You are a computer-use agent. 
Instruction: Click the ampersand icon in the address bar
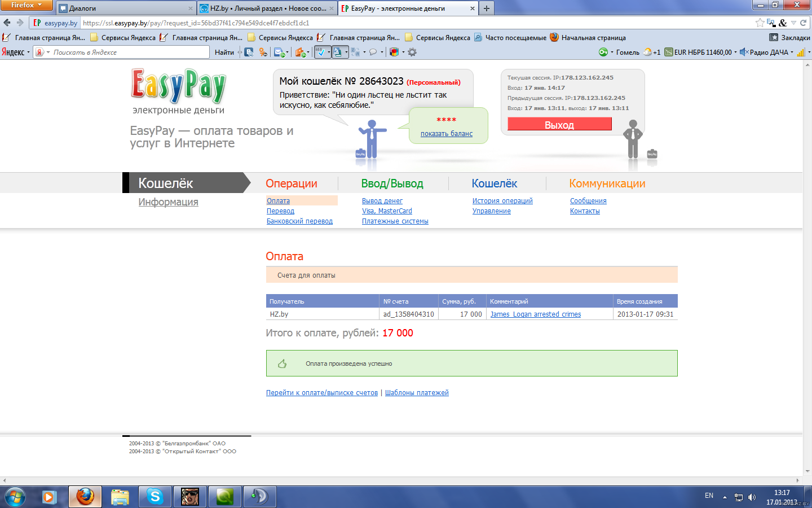pos(783,23)
